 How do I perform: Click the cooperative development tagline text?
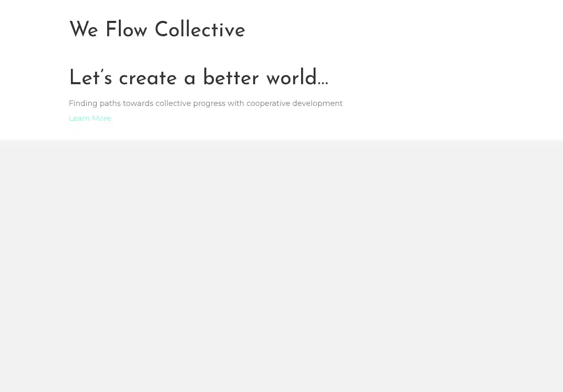tap(205, 103)
